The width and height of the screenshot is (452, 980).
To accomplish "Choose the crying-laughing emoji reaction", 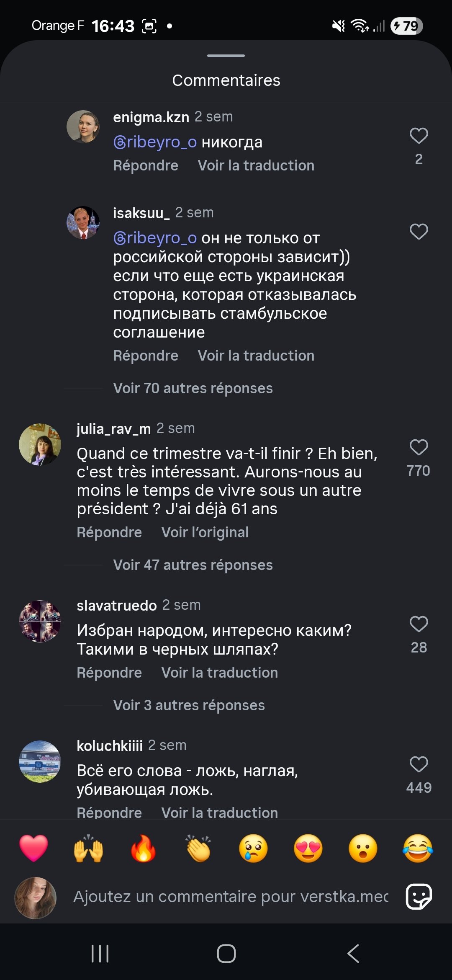I will [418, 848].
